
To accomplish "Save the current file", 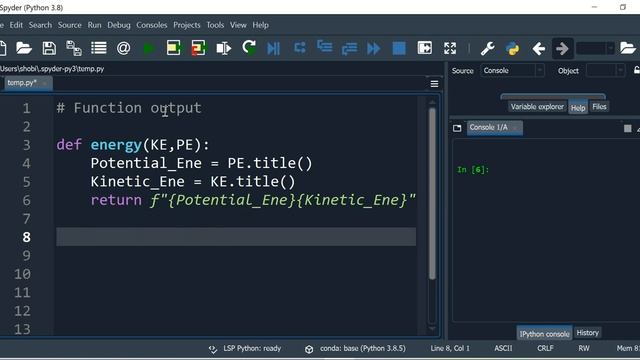I will click(x=49, y=49).
